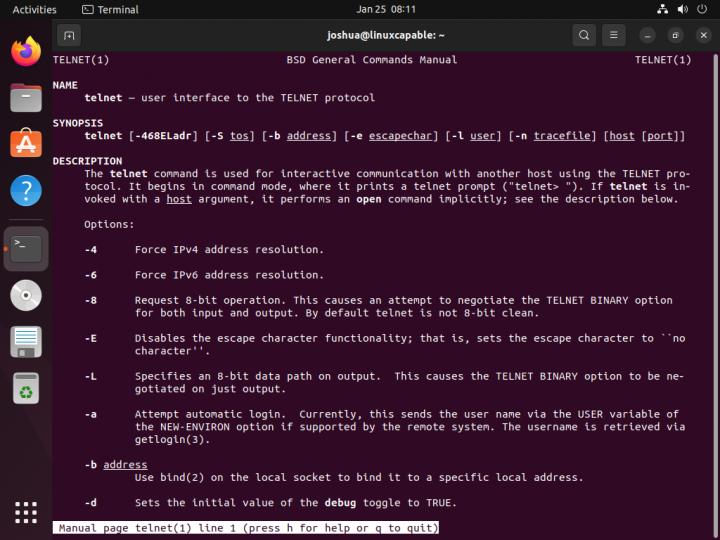Expand the power menu in the top bar
720x540 pixels.
(x=702, y=9)
